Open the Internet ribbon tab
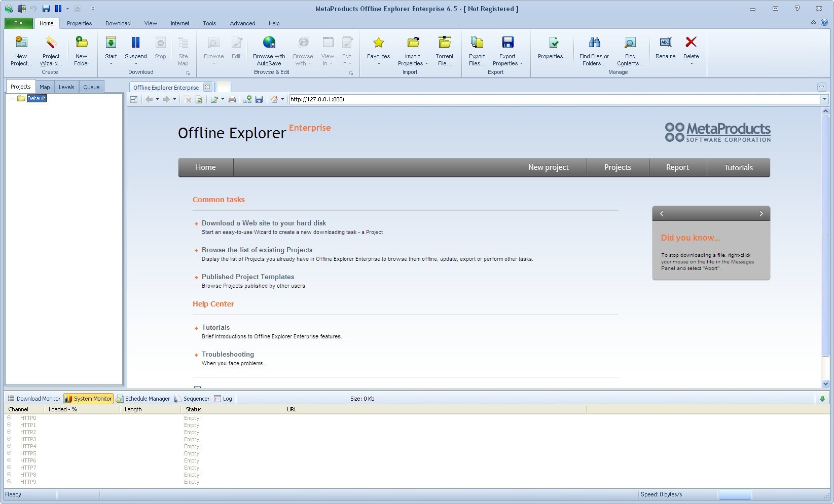 180,23
